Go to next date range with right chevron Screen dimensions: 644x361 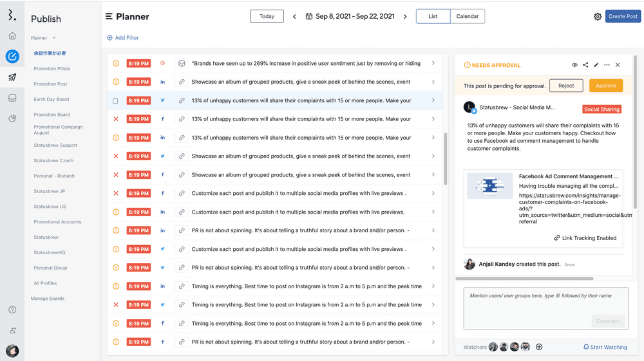pos(405,17)
